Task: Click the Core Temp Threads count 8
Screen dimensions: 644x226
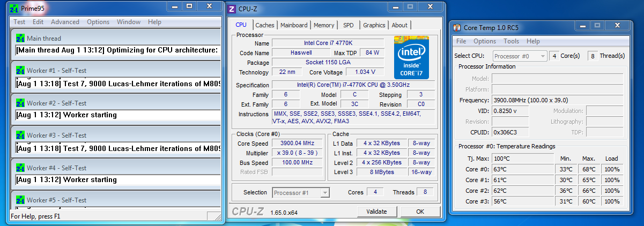Action: click(593, 56)
